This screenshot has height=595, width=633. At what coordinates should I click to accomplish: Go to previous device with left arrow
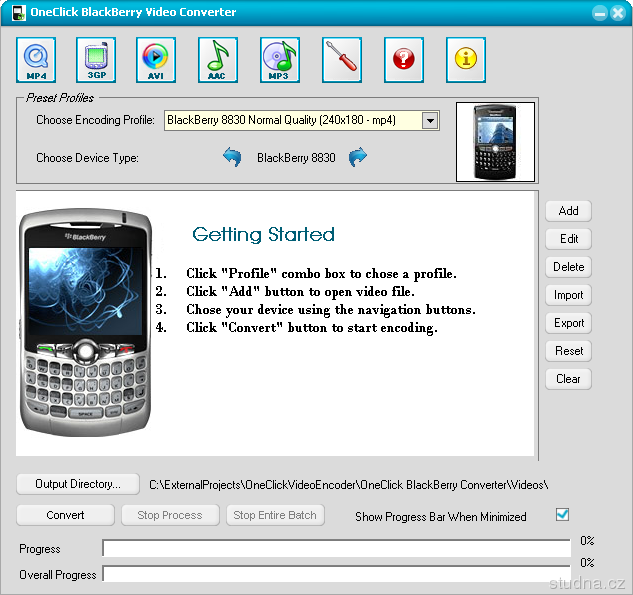pyautogui.click(x=232, y=157)
